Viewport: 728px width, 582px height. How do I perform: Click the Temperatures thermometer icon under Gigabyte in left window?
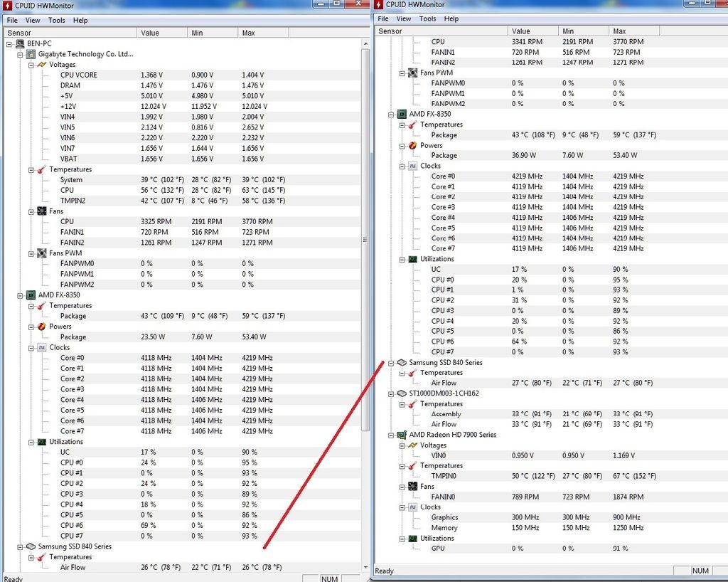42,169
